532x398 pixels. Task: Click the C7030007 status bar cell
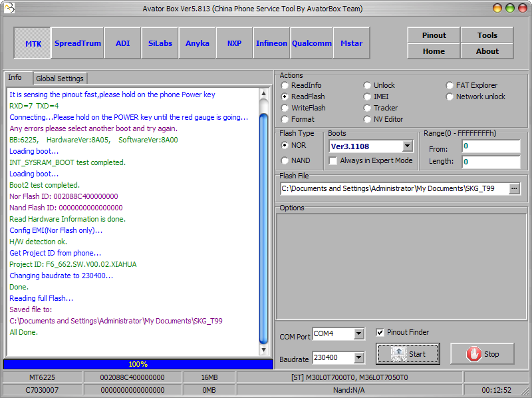[42, 390]
